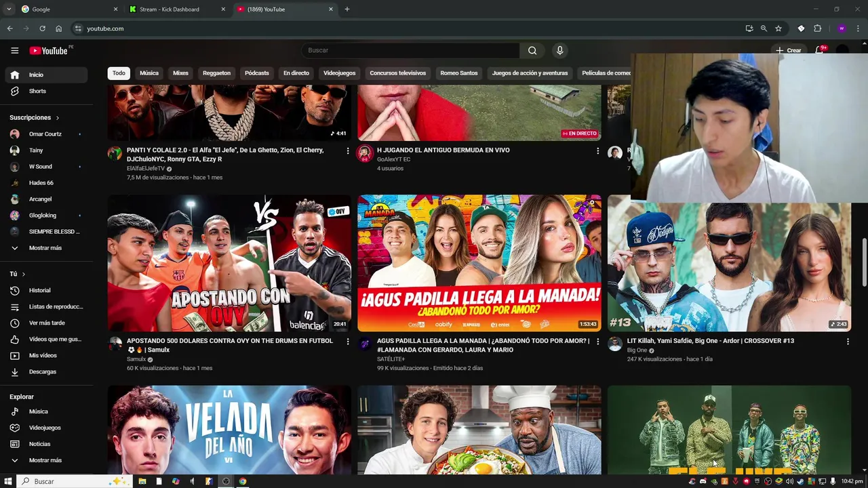
Task: Open the SATÉLITE+ channel name
Action: point(391,359)
